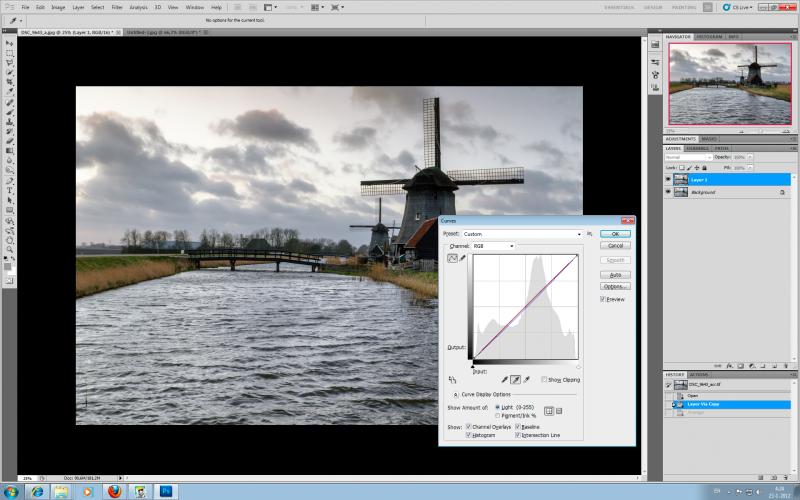Image resolution: width=800 pixels, height=500 pixels.
Task: Select the Pen tool
Action: coord(10,181)
